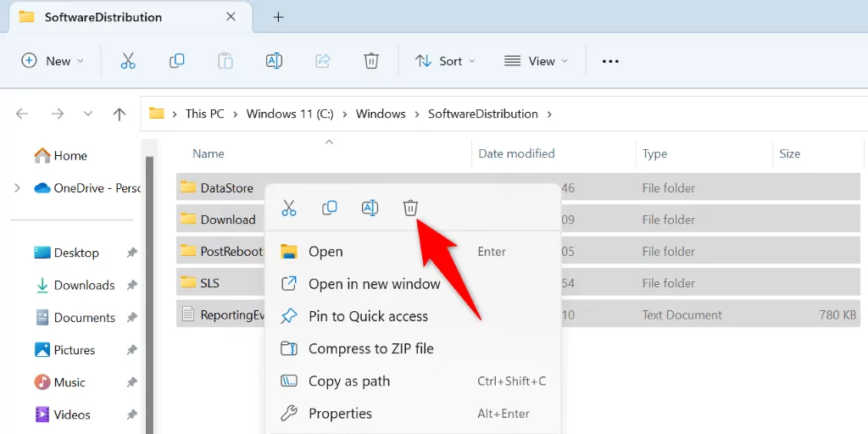Choose Compress to ZIP file

370,348
